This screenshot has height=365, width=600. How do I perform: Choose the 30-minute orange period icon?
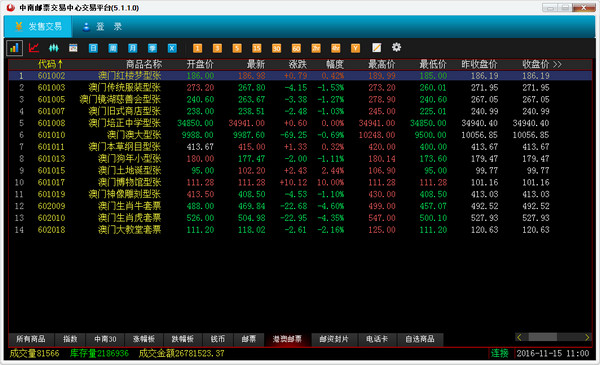277,48
